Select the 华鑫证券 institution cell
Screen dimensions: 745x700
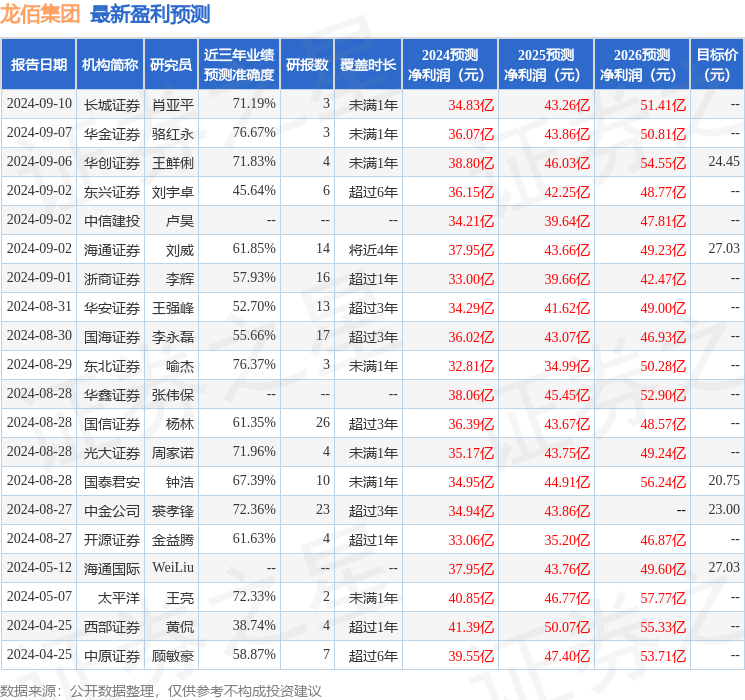[112, 395]
